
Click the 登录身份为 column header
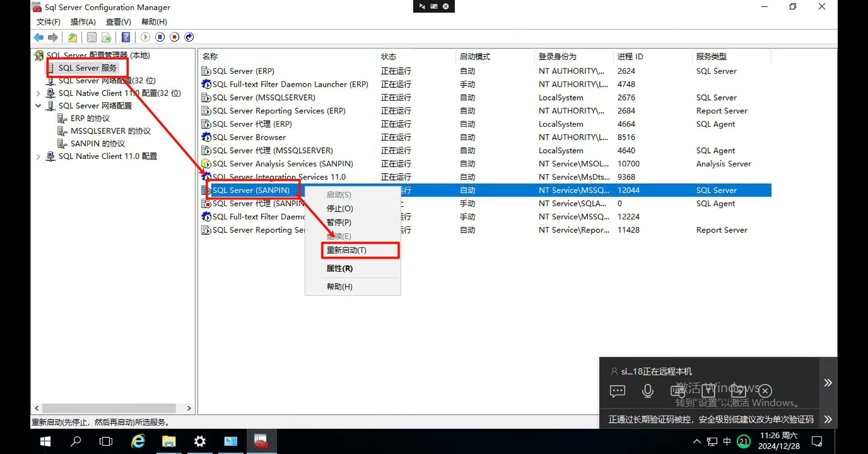[574, 57]
